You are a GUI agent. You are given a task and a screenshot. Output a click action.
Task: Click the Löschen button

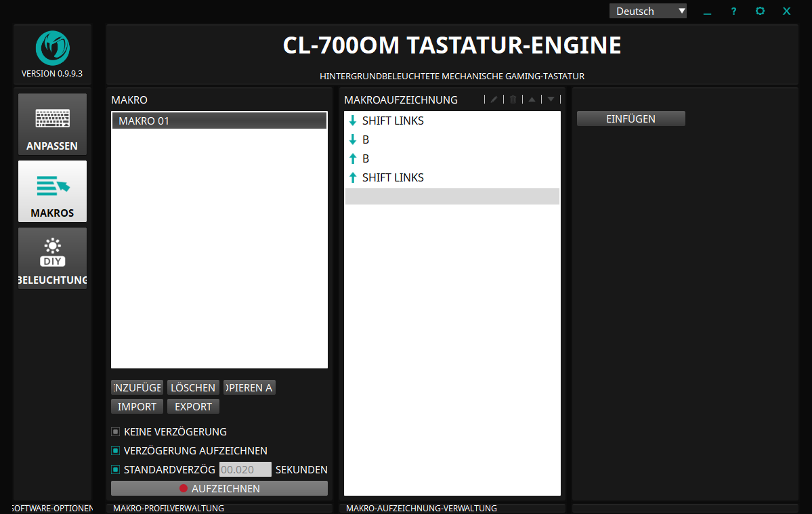(193, 387)
